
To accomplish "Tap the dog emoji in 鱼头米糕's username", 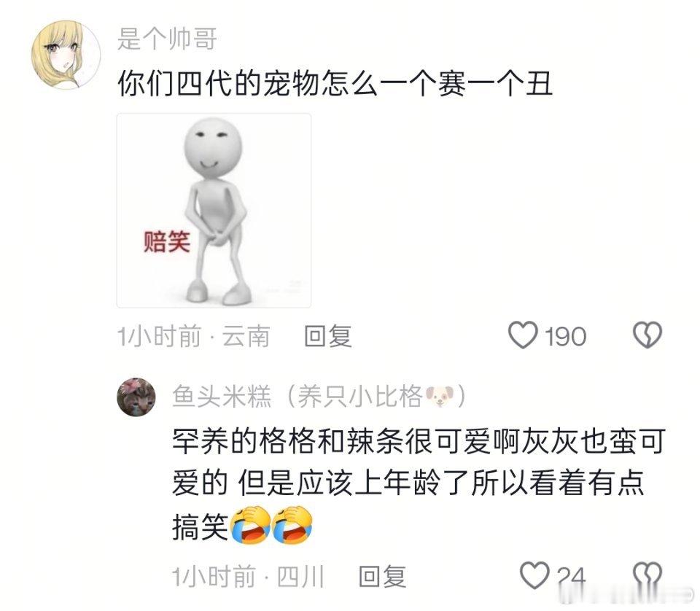I will point(439,397).
